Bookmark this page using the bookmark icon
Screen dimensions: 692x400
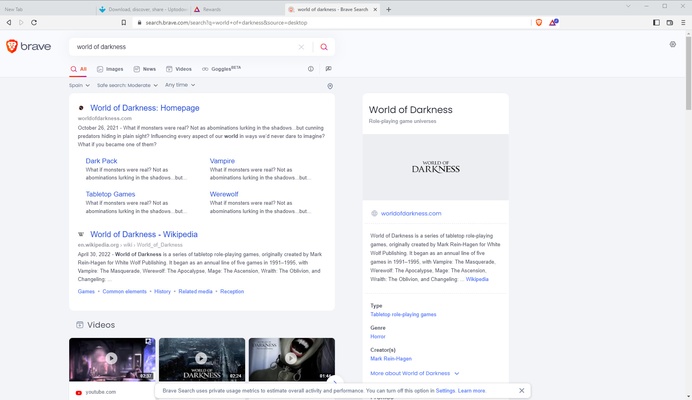pos(124,23)
